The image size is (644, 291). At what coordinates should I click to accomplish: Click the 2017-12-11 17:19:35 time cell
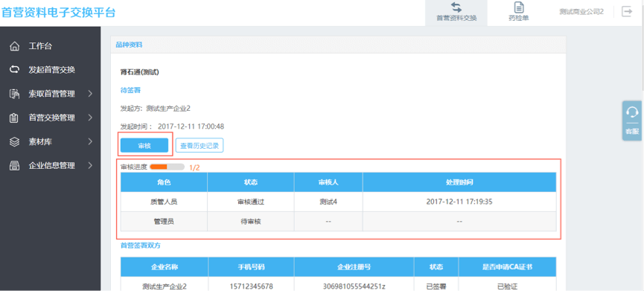pos(459,202)
